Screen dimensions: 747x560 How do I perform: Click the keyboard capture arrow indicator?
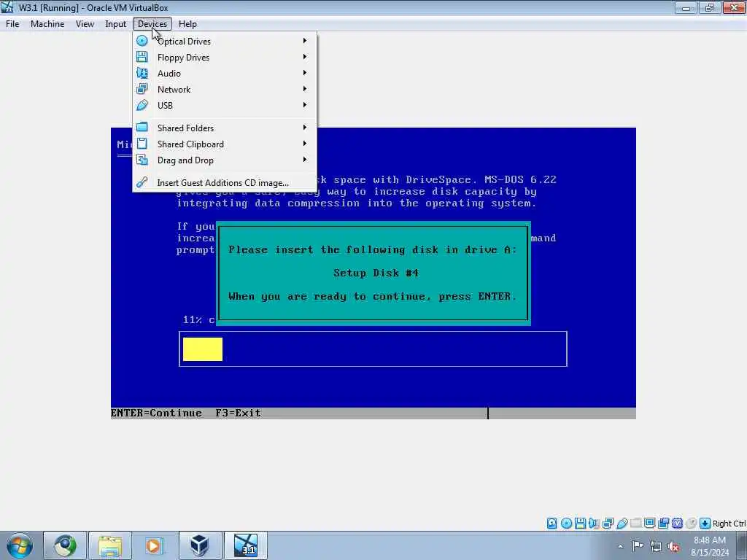coord(705,524)
